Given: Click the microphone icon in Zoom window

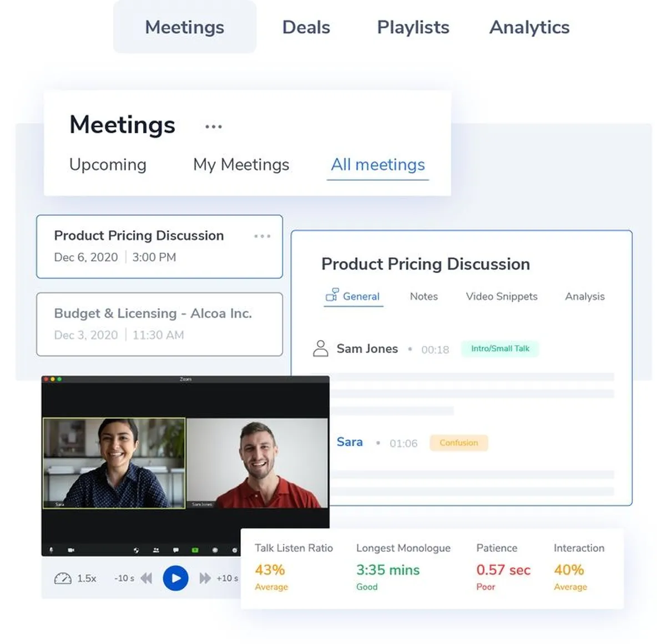Looking at the screenshot, I should 52,550.
